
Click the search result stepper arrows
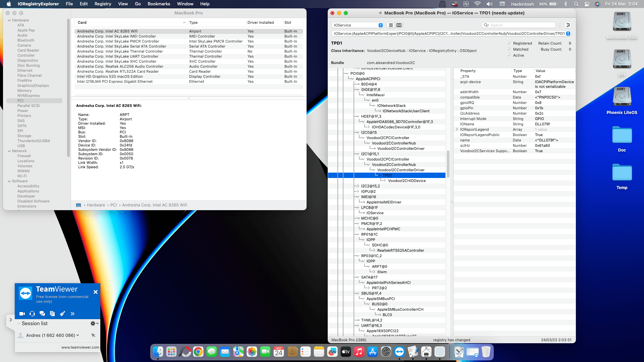(560, 25)
